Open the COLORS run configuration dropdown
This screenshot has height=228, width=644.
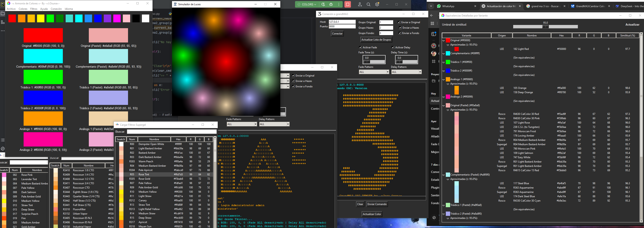click(307, 4)
